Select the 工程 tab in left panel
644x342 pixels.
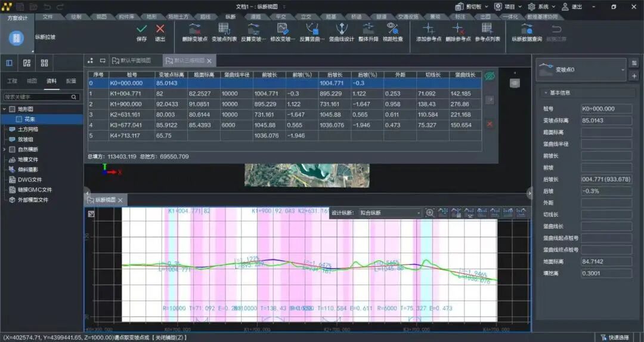tap(13, 81)
